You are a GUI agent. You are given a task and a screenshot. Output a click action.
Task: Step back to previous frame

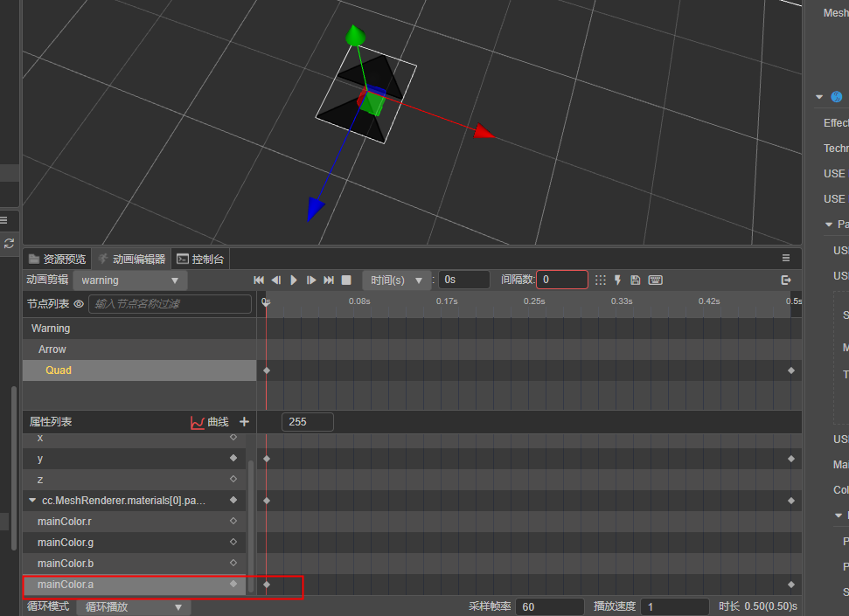[x=276, y=280]
